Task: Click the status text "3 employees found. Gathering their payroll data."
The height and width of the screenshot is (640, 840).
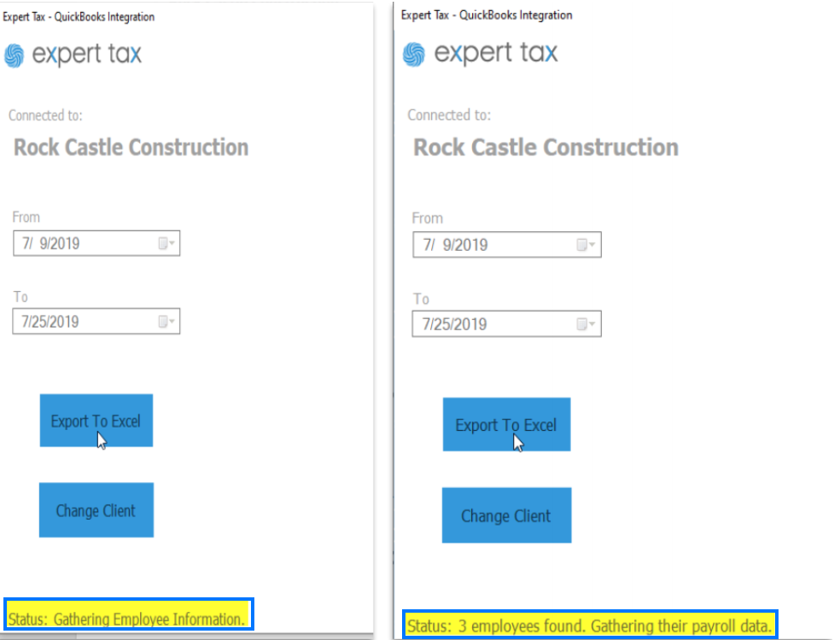Action: click(615, 626)
